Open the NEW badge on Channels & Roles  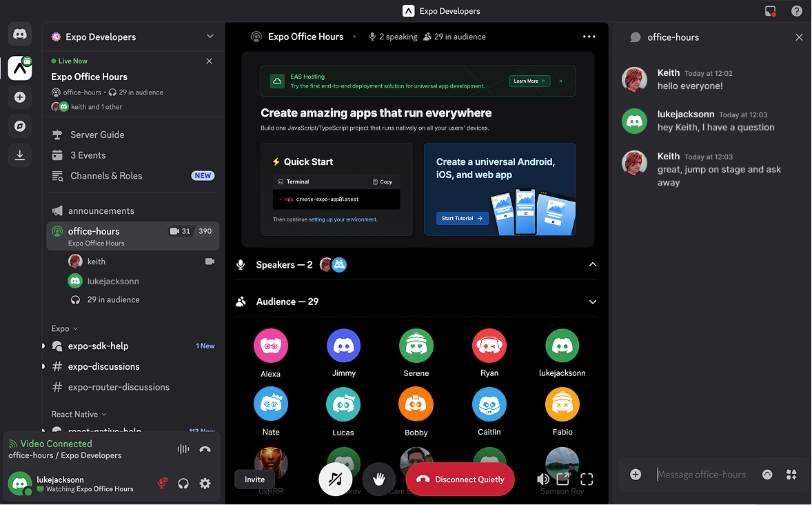(203, 176)
